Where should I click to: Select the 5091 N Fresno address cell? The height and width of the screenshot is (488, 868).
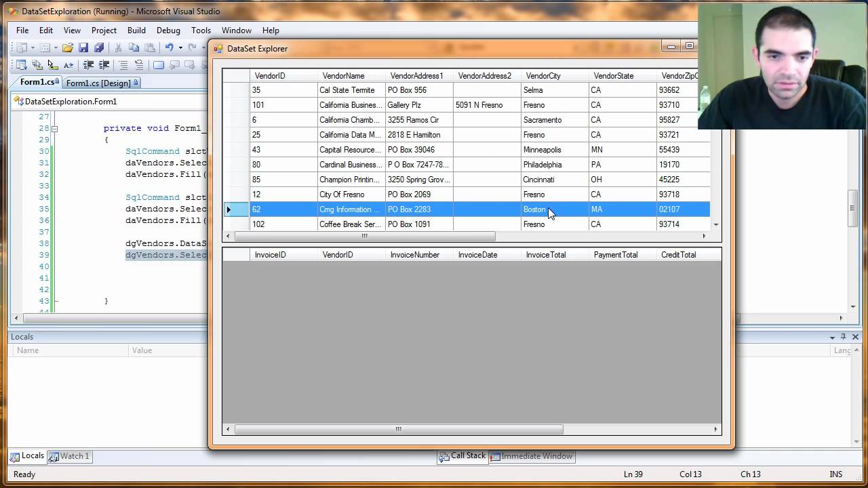pyautogui.click(x=487, y=105)
